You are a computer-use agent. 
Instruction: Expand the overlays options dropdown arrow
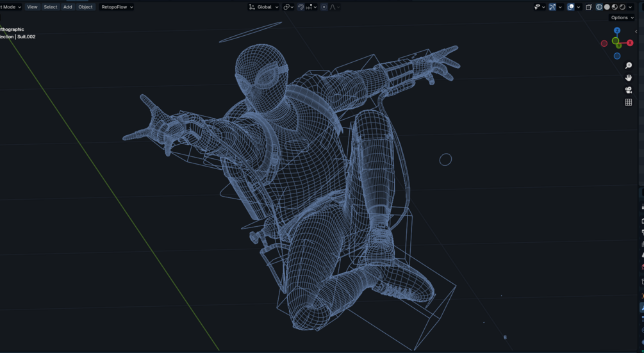(578, 7)
